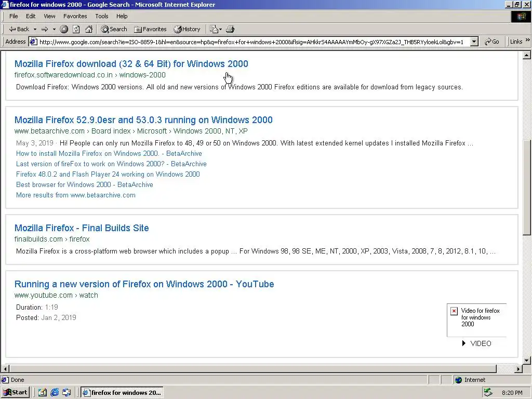Click into the Address bar URL field

[251, 42]
